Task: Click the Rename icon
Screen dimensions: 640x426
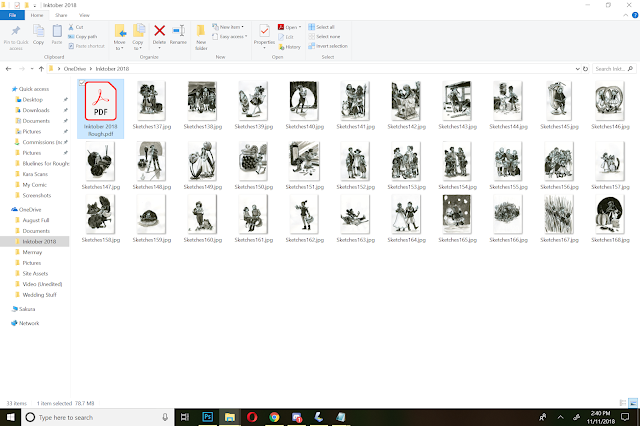Action: tap(178, 31)
